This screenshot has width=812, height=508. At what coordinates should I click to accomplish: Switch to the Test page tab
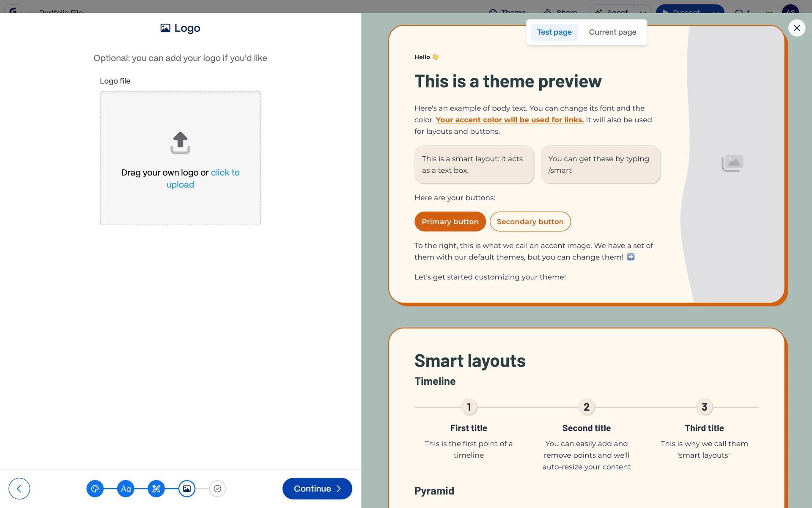pyautogui.click(x=554, y=32)
